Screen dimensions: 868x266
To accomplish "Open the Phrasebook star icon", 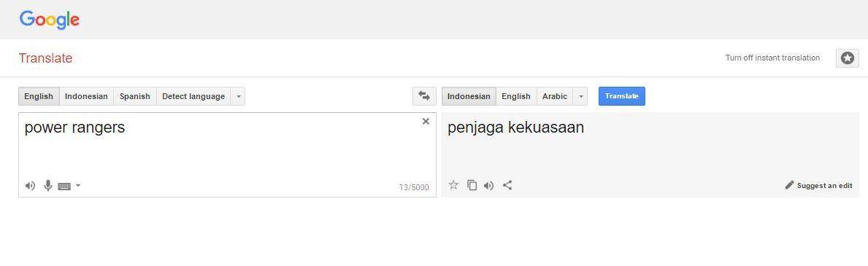I will 847,58.
